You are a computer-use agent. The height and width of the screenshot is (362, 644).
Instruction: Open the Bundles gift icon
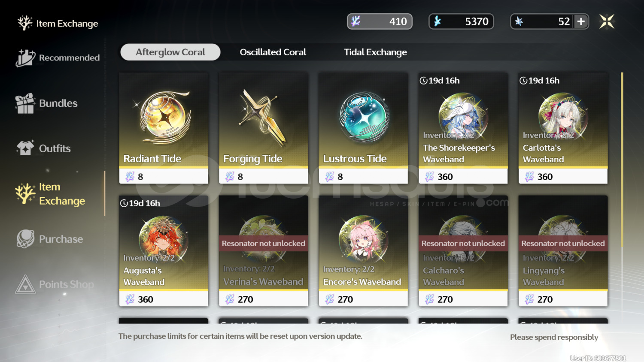click(25, 103)
